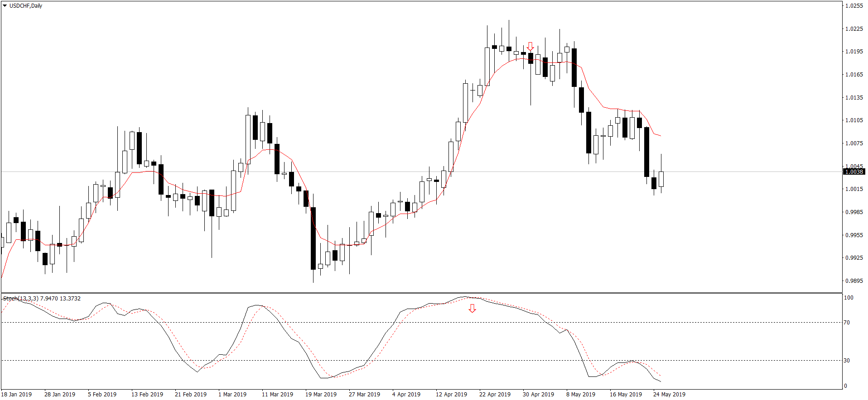Click the 19 Mar 2019 date label
This screenshot has height=400, width=868.
click(321, 395)
